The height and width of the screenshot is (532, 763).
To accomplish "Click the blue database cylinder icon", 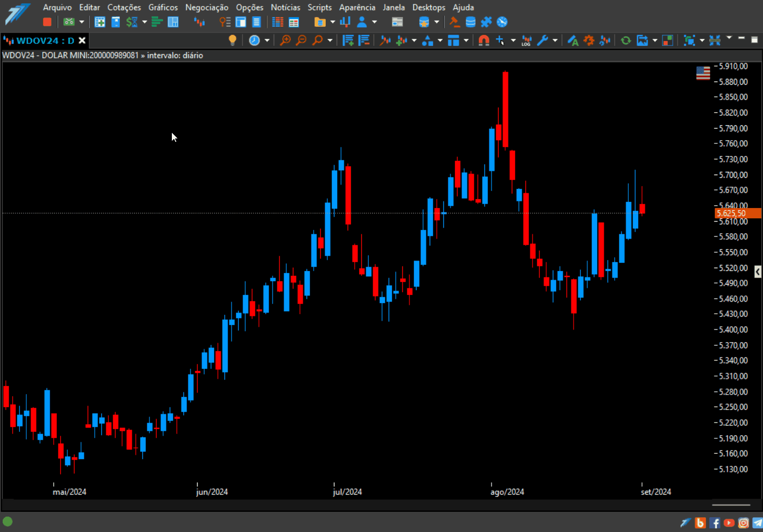I will (470, 22).
